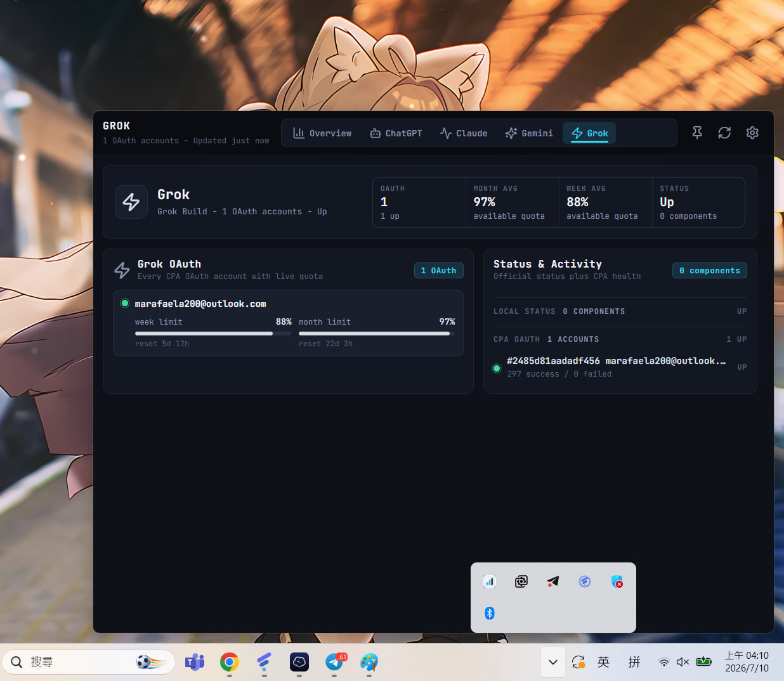The width and height of the screenshot is (784, 681).
Task: Switch to the Overview tab
Action: [322, 133]
